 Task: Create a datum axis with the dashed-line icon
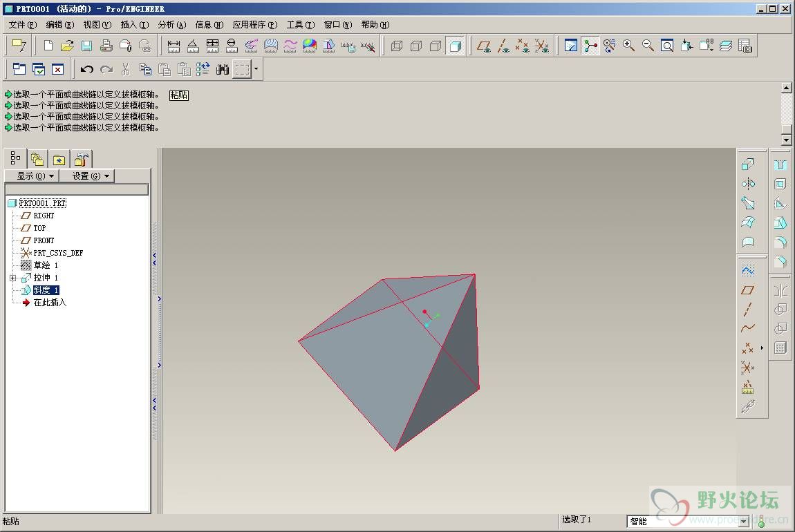[x=748, y=309]
